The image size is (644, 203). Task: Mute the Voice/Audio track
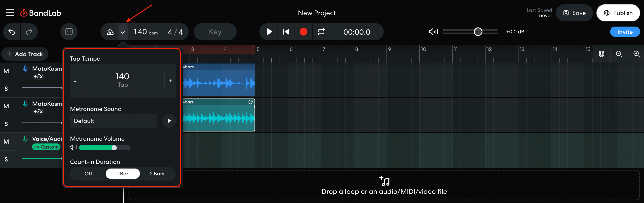coord(7,141)
